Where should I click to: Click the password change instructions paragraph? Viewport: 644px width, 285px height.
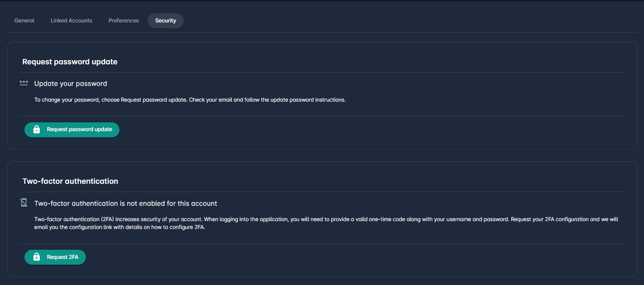(x=190, y=100)
